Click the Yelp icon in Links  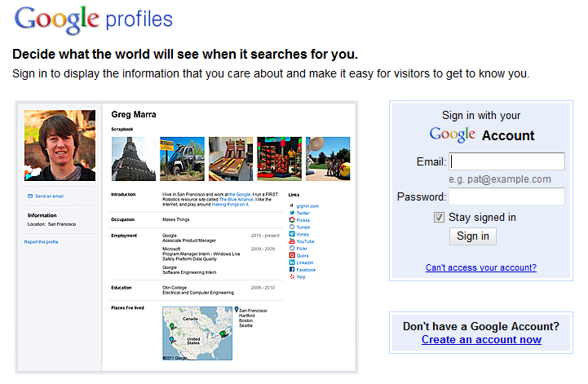(292, 276)
